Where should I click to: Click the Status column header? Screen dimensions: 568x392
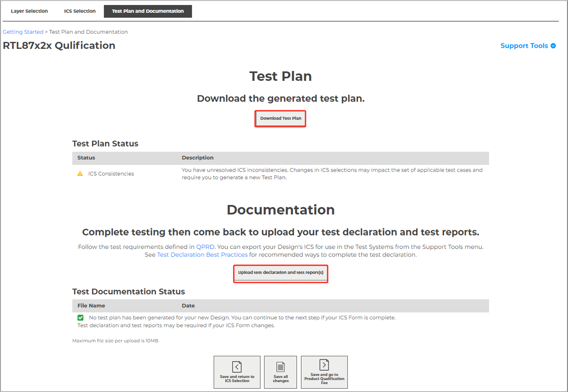click(x=86, y=158)
